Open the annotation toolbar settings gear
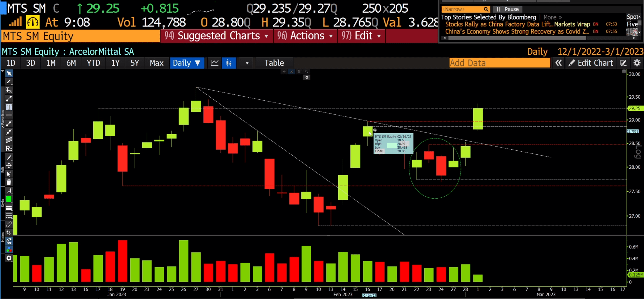The height and width of the screenshot is (299, 644). click(x=9, y=258)
